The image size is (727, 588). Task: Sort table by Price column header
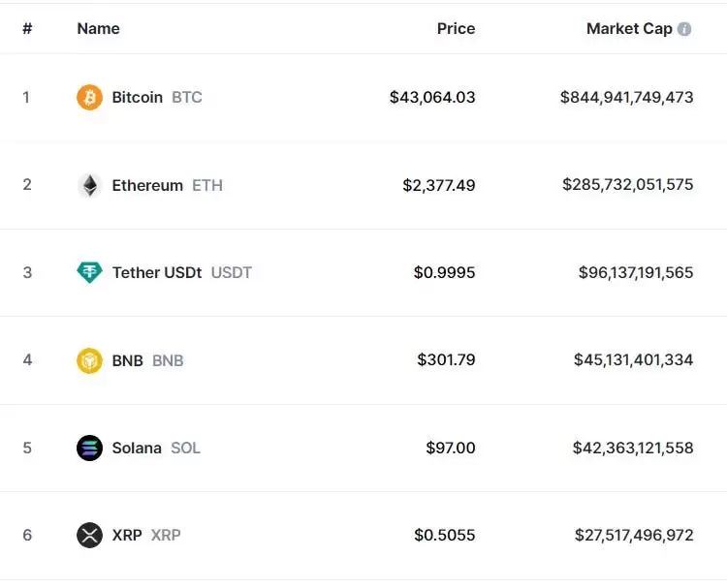pos(456,28)
